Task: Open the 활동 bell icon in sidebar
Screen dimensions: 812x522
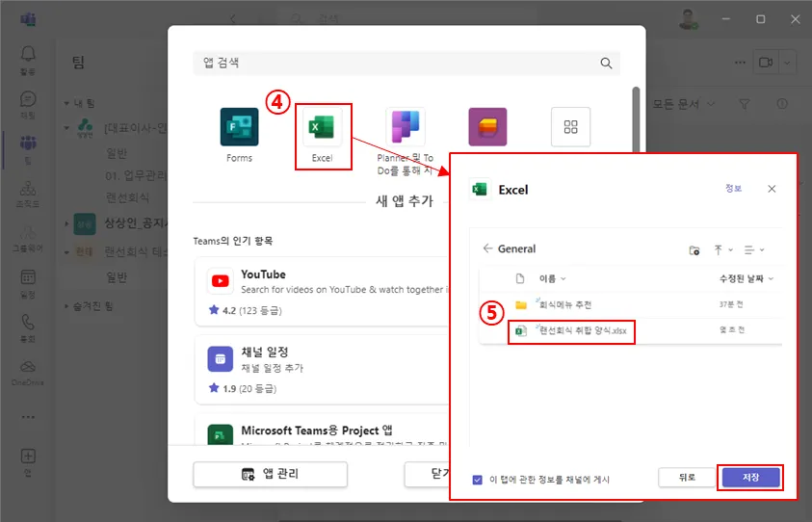Action: [x=28, y=60]
